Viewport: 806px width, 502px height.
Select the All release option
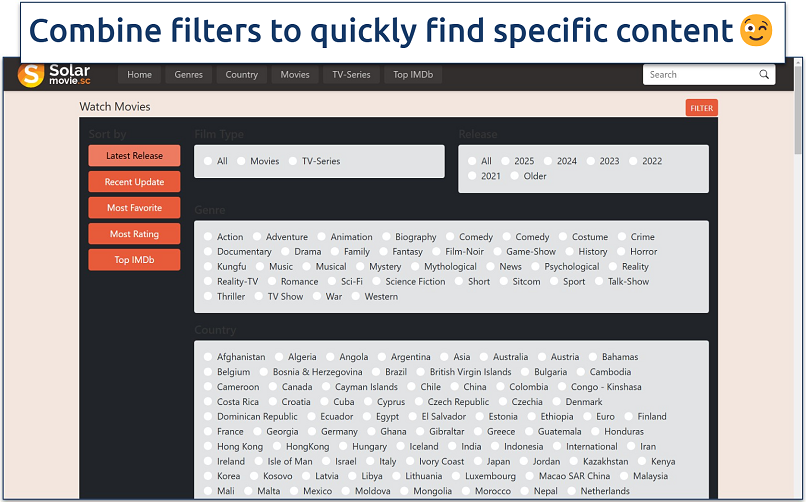coord(472,161)
